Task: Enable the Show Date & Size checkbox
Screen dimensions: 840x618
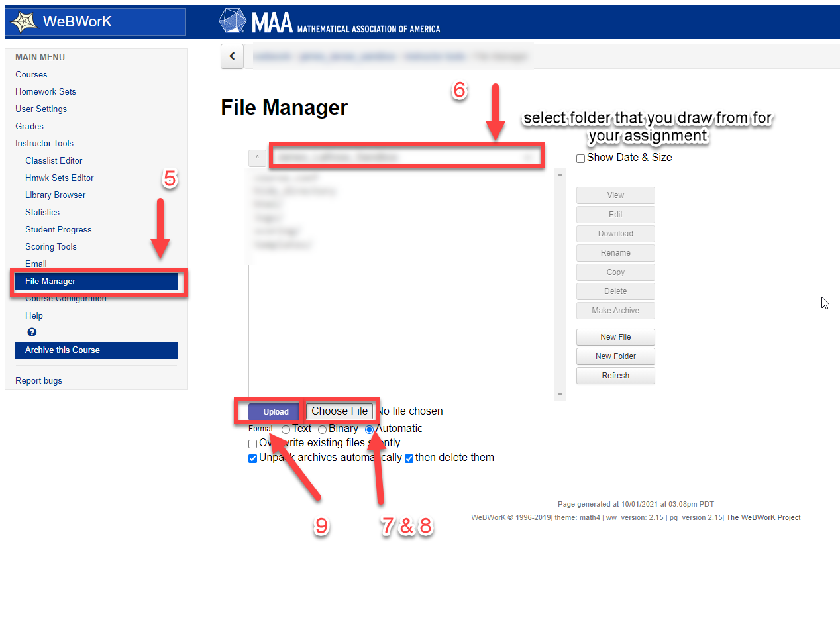Action: [x=581, y=158]
